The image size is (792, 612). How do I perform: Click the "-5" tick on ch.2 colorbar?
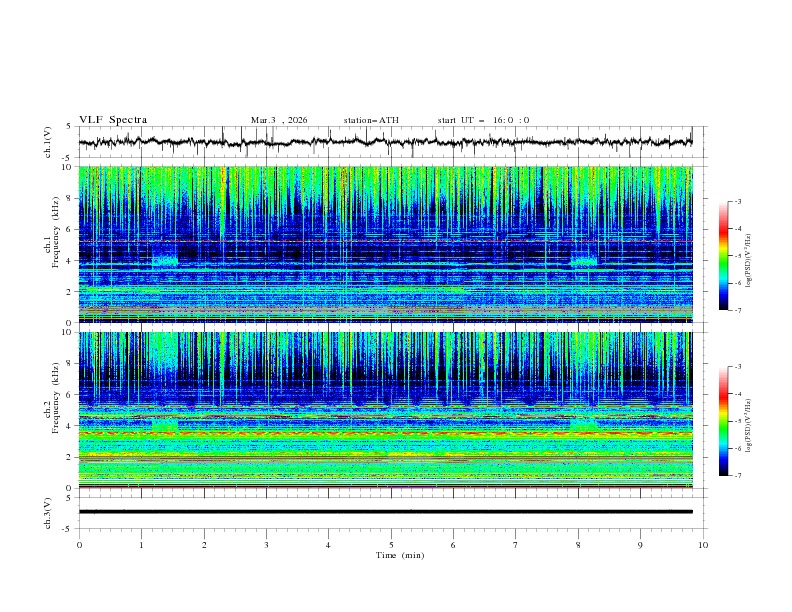pyautogui.click(x=737, y=421)
